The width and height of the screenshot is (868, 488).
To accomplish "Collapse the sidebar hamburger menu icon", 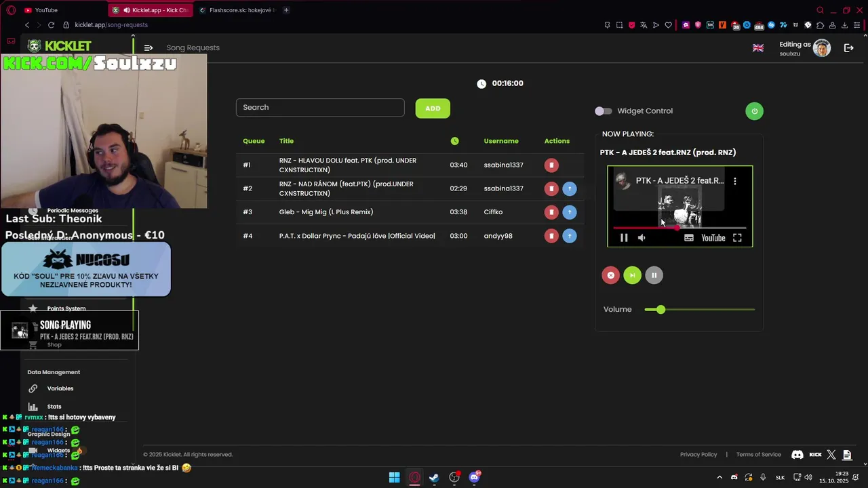I will [149, 47].
